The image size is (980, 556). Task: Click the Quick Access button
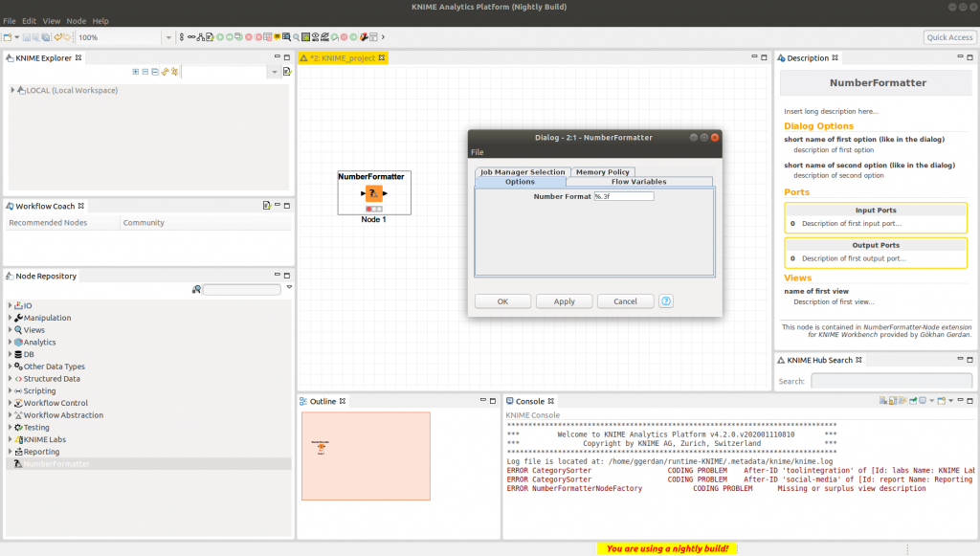click(949, 37)
